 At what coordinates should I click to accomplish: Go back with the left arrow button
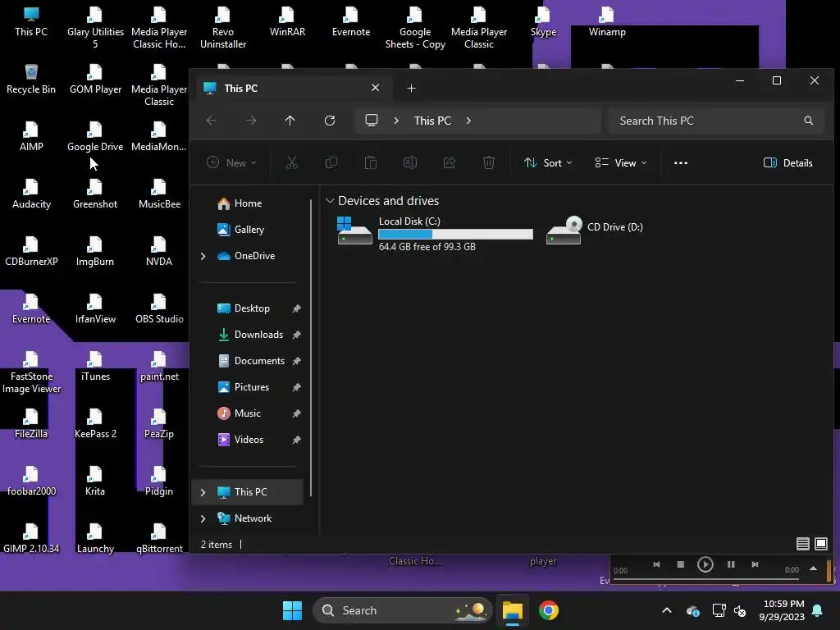click(x=212, y=121)
